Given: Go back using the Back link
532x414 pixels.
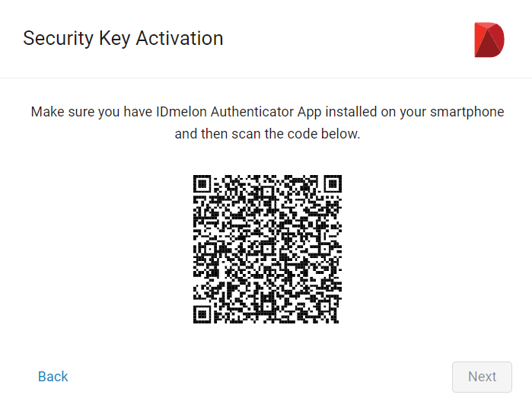Looking at the screenshot, I should coord(53,377).
